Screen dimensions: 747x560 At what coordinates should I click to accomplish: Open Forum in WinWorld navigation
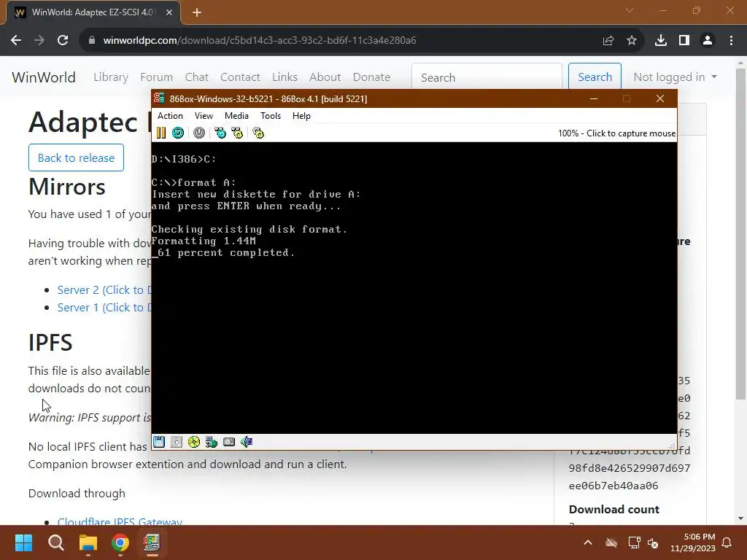[x=156, y=77]
